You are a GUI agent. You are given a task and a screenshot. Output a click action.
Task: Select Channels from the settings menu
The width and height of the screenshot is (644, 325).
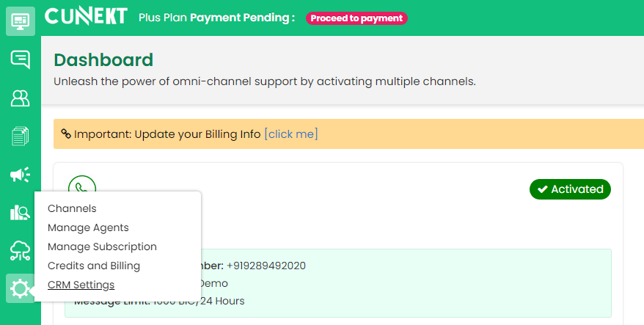tap(72, 208)
